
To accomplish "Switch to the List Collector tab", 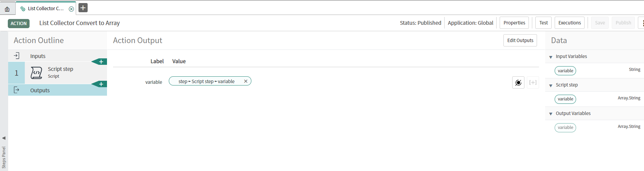I will tap(45, 9).
